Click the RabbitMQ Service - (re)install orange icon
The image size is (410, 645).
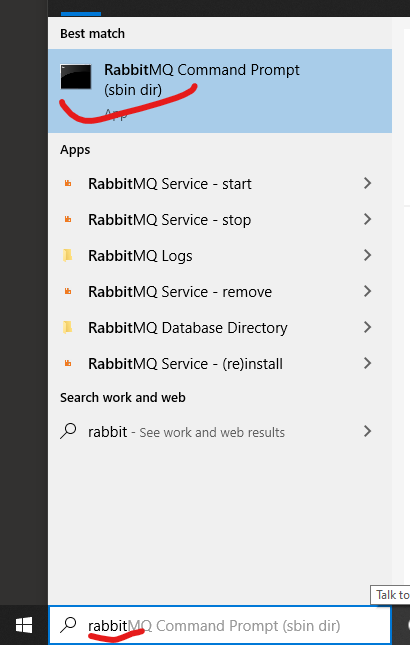pyautogui.click(x=68, y=364)
